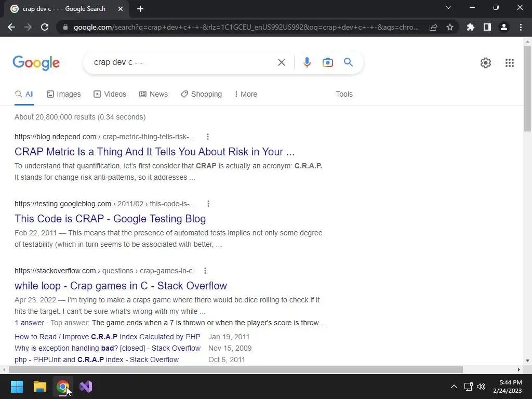This screenshot has width=532, height=399.
Task: Click the forward navigation arrow
Action: [28, 27]
